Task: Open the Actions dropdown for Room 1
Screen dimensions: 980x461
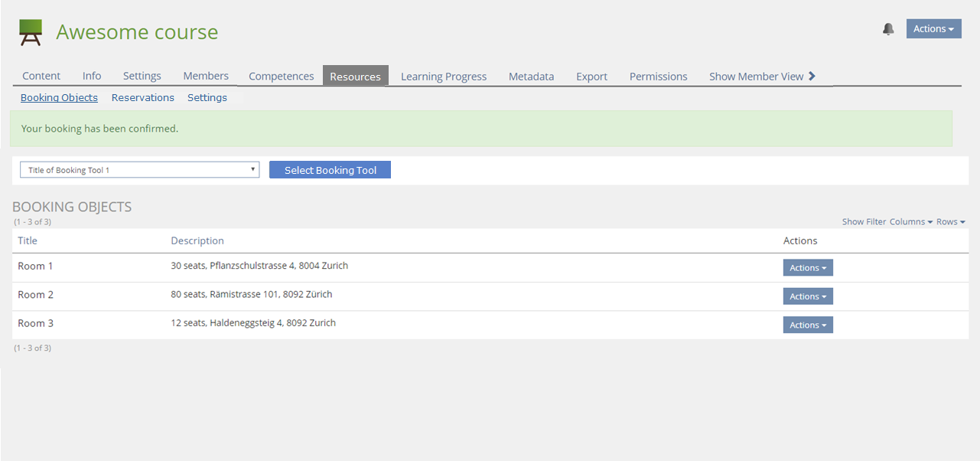Action: [807, 268]
